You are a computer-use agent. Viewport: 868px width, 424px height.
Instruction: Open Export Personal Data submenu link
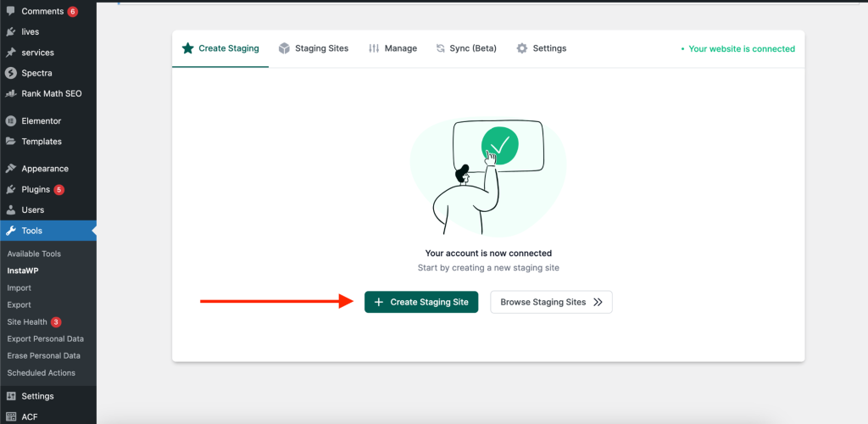click(x=46, y=338)
